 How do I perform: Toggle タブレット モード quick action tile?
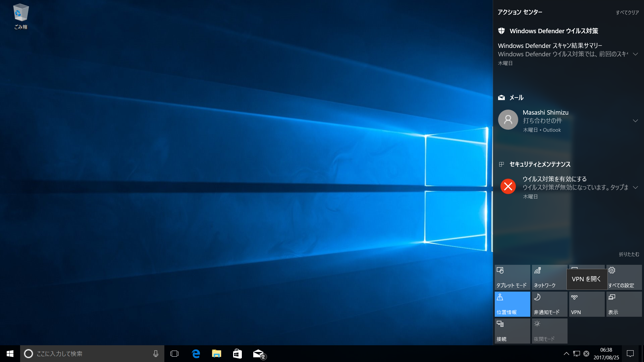click(512, 277)
